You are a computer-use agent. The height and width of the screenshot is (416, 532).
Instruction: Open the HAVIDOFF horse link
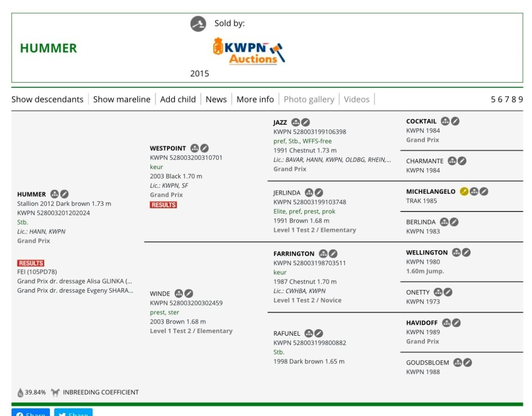[x=421, y=323]
